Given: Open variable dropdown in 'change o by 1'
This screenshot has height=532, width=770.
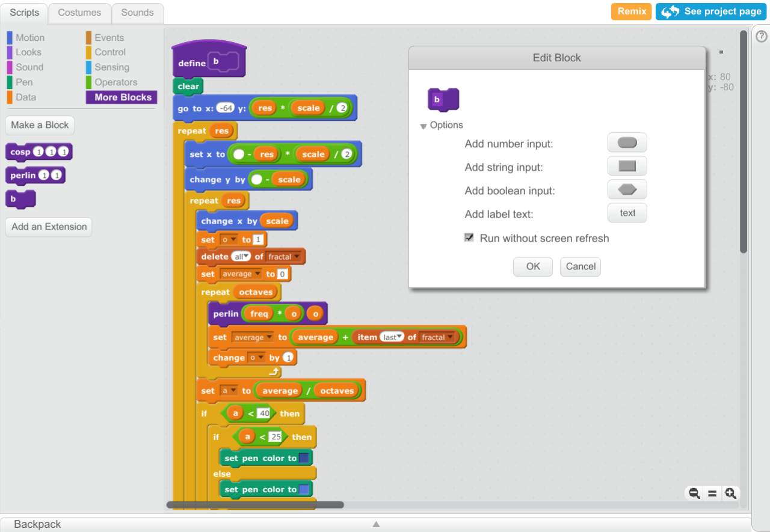Looking at the screenshot, I should coord(256,358).
